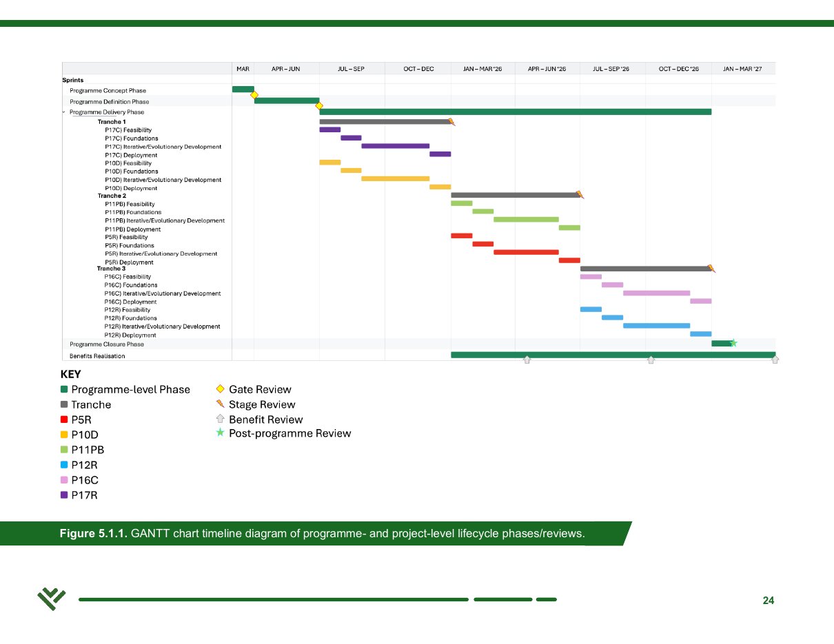This screenshot has width=834, height=644.
Task: Click the Tranche grey legend swatch
Action: click(64, 404)
